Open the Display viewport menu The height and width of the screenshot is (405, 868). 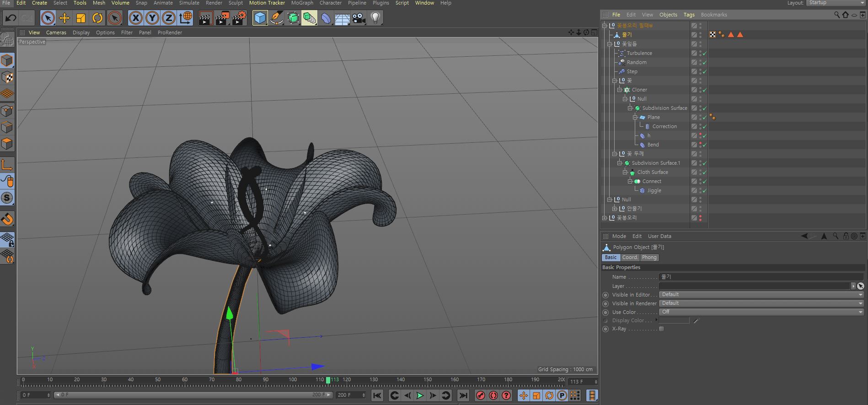pos(81,32)
